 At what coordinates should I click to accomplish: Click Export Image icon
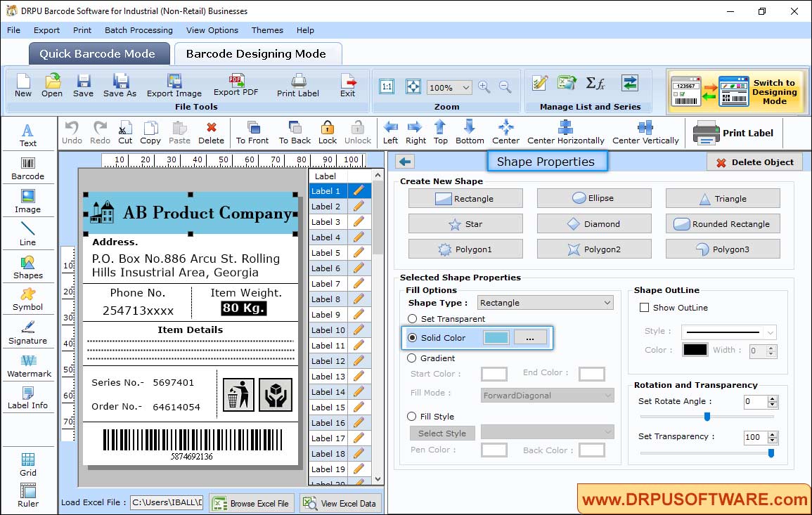pyautogui.click(x=174, y=86)
